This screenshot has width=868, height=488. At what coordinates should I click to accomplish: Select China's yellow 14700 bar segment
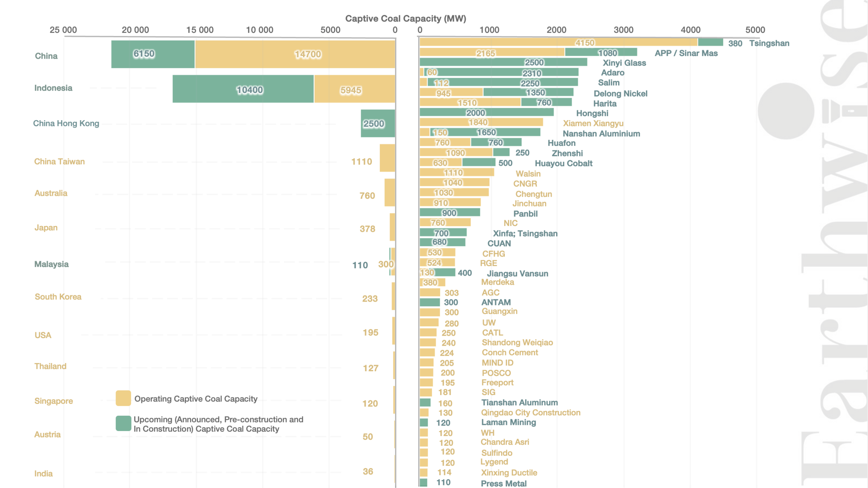(295, 54)
